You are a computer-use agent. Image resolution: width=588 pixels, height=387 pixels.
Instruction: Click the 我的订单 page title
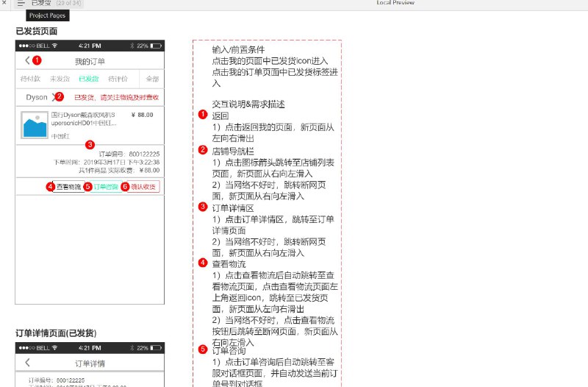[90, 61]
